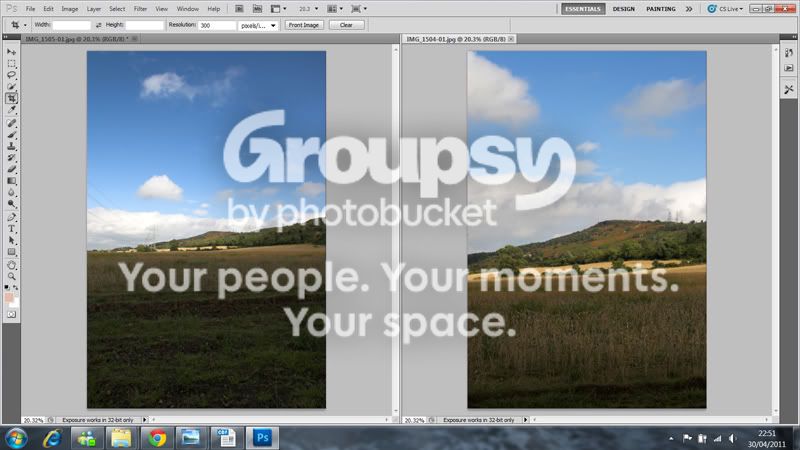
Task: Select the Horizontal Type tool
Action: [x=11, y=229]
